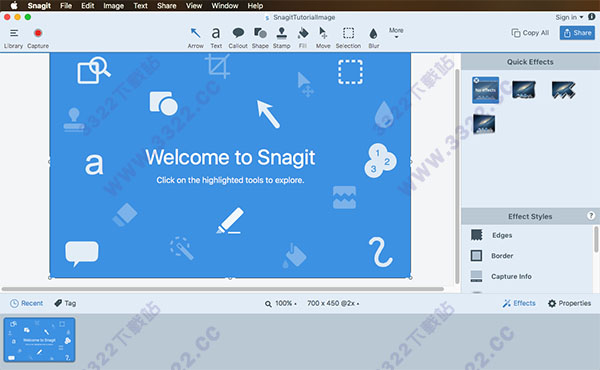Select the Arrow tool in toolbar
600x370 pixels.
pyautogui.click(x=196, y=37)
